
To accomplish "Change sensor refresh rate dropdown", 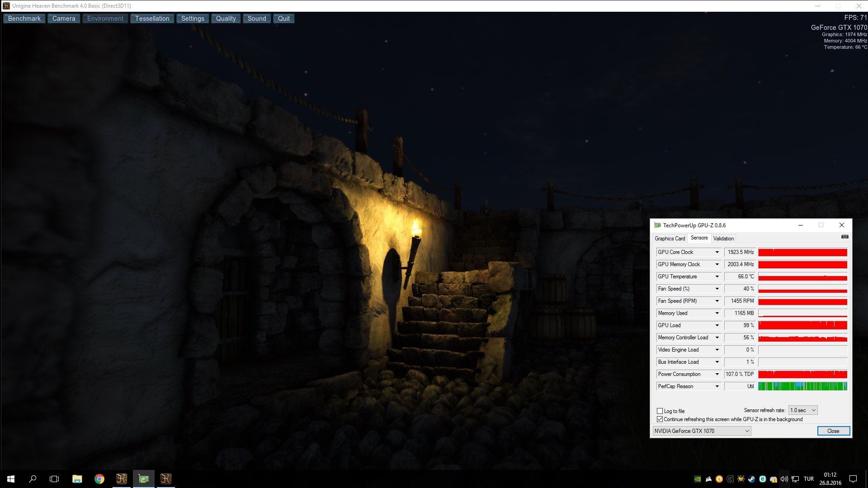I will tap(803, 410).
